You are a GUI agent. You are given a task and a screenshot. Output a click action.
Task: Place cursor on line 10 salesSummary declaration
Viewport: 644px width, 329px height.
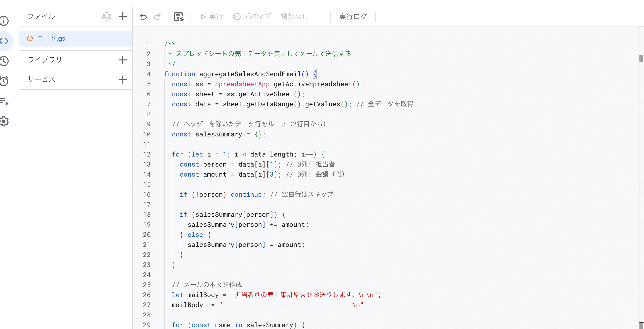click(219, 134)
